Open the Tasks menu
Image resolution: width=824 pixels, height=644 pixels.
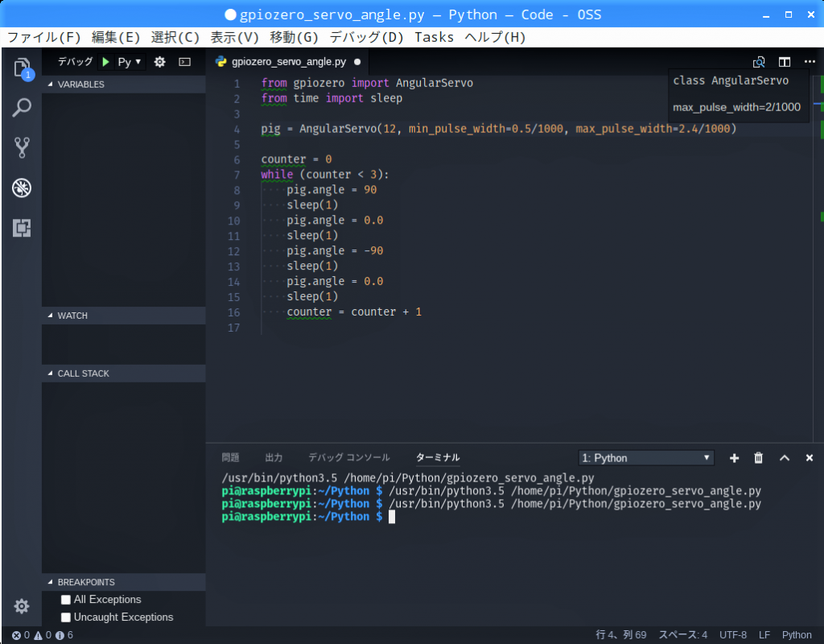pyautogui.click(x=434, y=37)
